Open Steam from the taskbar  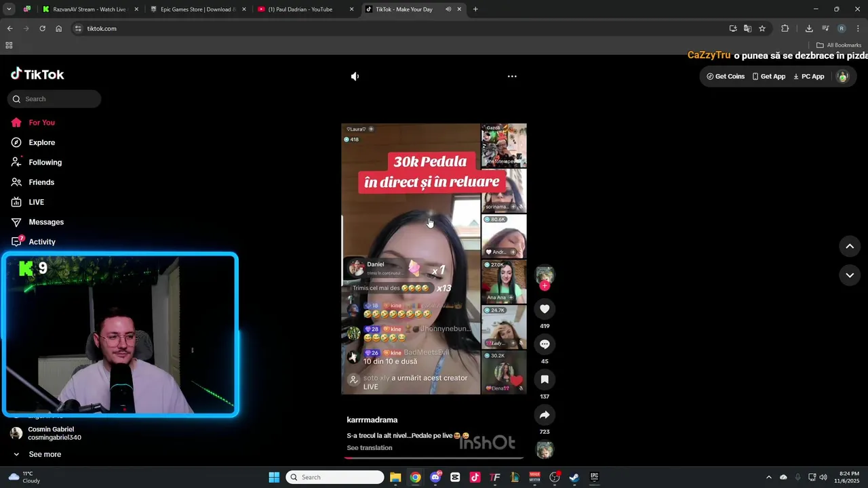(574, 477)
